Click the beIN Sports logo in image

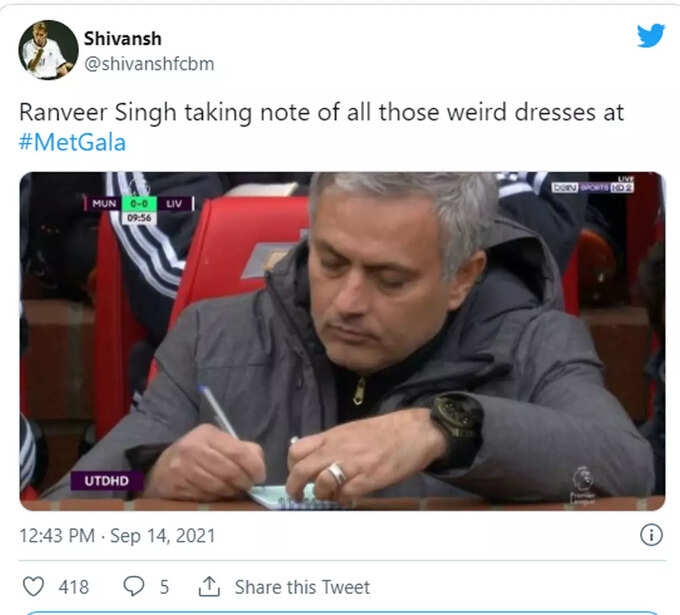click(593, 186)
